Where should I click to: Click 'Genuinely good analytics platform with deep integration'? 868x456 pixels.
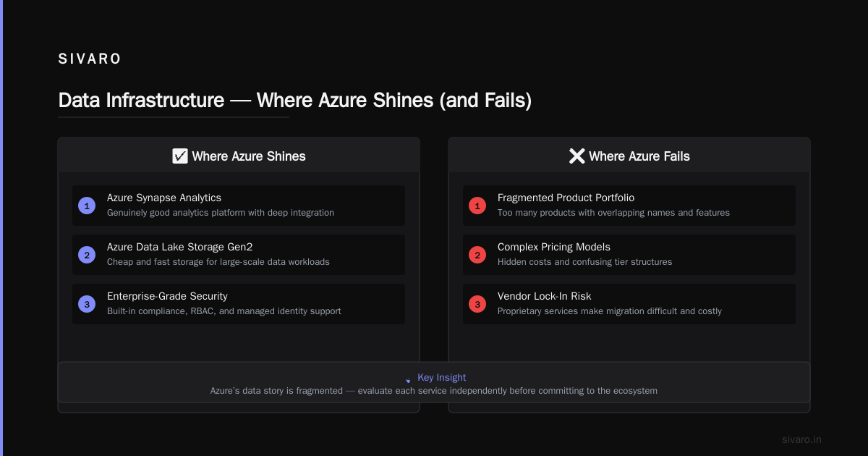click(x=221, y=213)
